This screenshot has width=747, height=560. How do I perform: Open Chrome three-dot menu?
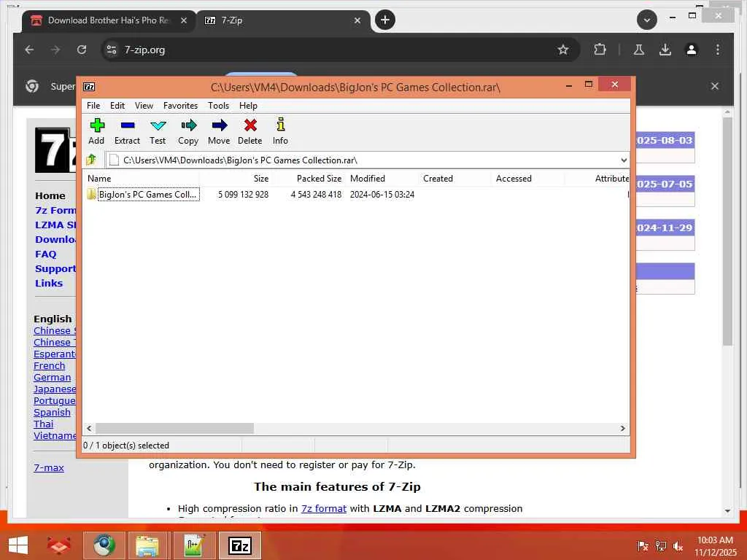coord(718,50)
